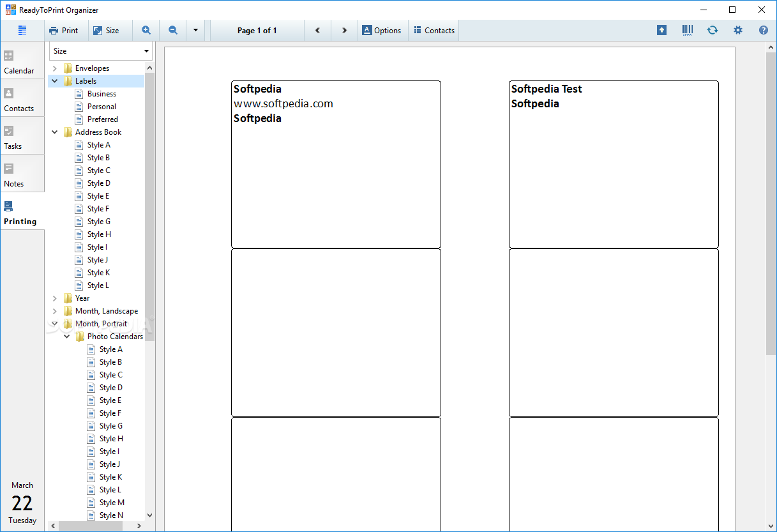Click the hamburger menu icon in toolbar

click(x=22, y=30)
